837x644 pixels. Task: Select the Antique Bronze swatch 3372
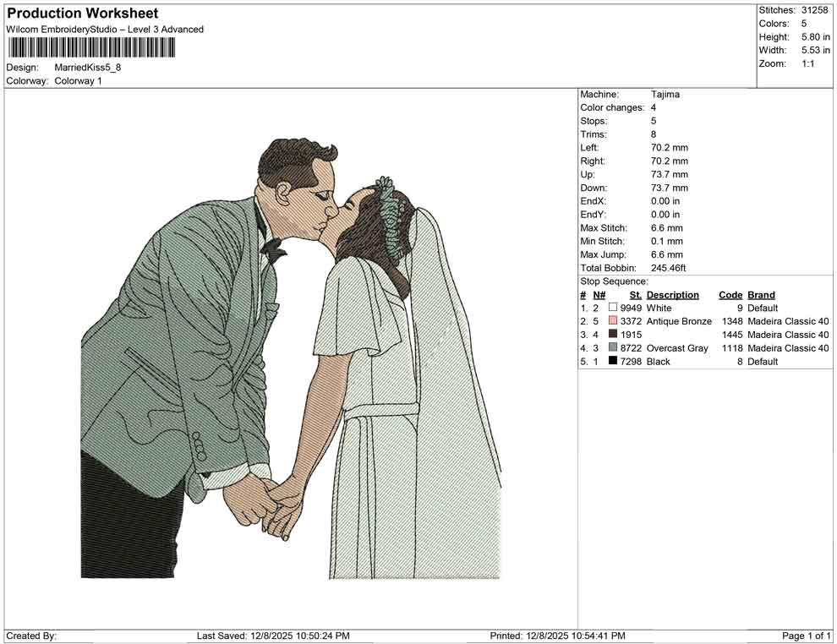tap(614, 321)
